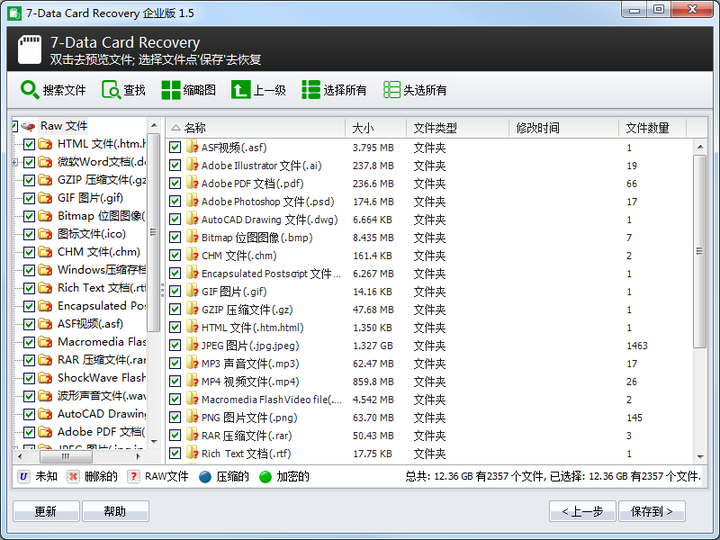Screen dimensions: 720x540
Task: Click the tree horizontal scrollbar thumb
Action: pos(66,456)
